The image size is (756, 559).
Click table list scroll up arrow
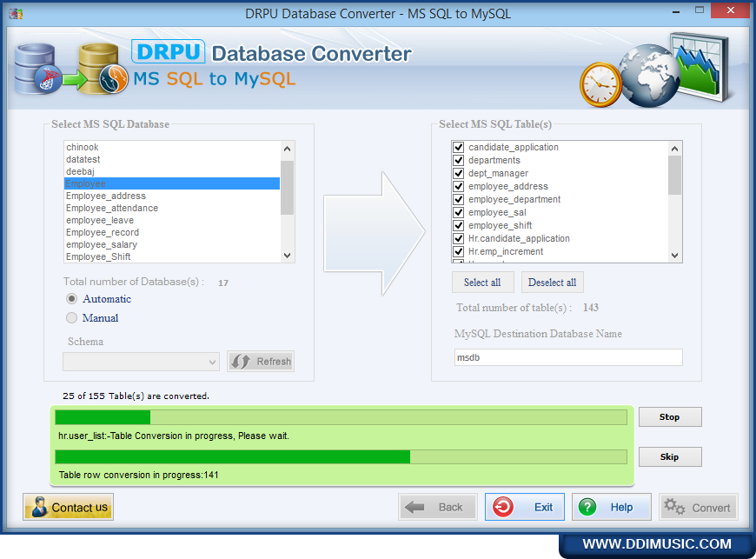point(674,149)
